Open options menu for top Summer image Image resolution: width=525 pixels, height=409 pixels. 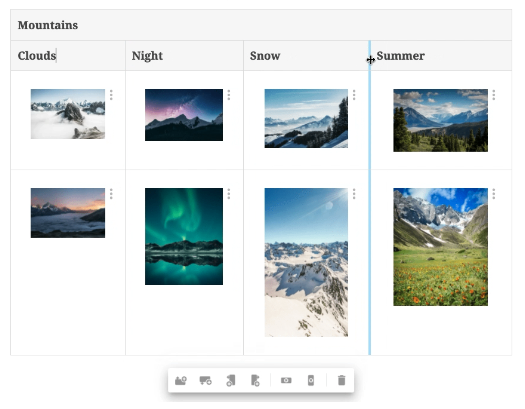(x=494, y=95)
